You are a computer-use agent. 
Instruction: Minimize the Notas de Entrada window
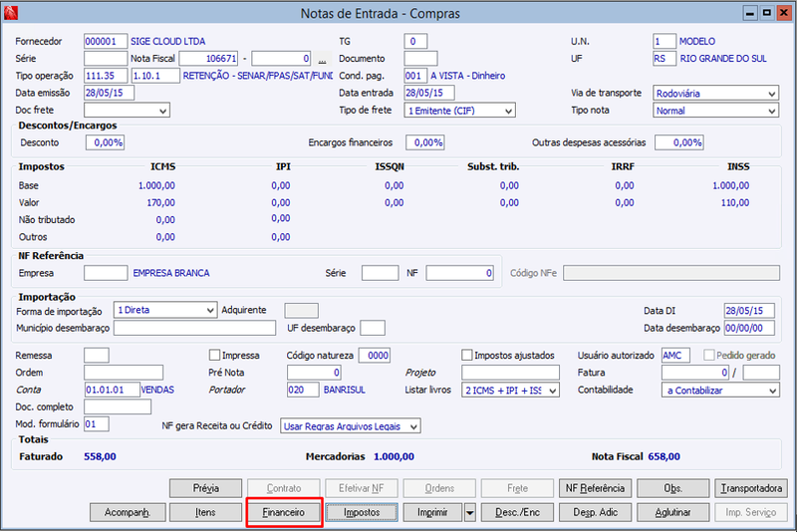[750, 13]
